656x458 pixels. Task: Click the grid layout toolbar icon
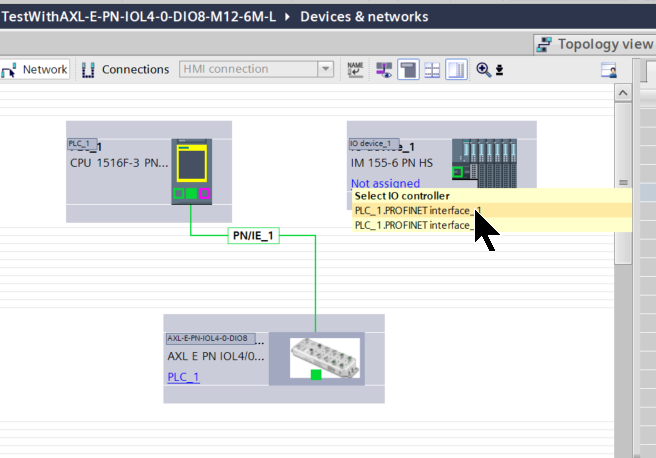coord(432,70)
